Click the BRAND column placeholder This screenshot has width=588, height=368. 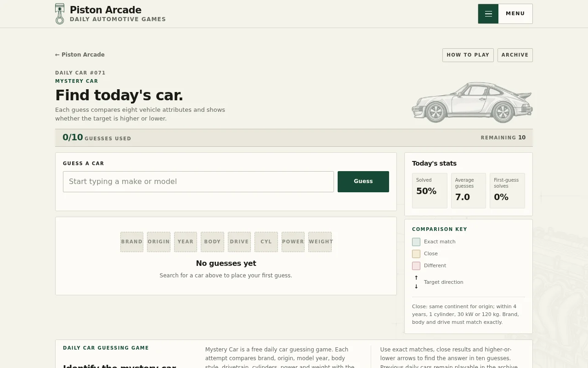tap(132, 242)
